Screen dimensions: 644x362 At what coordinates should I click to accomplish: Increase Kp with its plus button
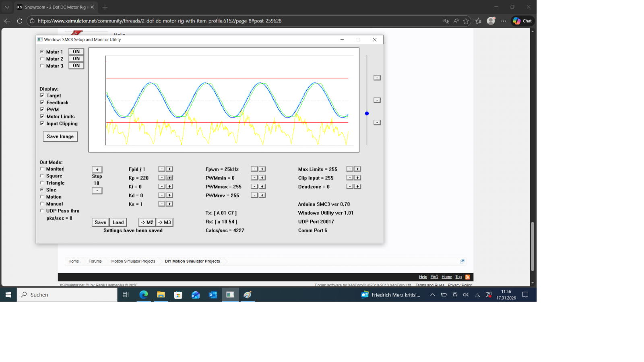[x=170, y=178]
